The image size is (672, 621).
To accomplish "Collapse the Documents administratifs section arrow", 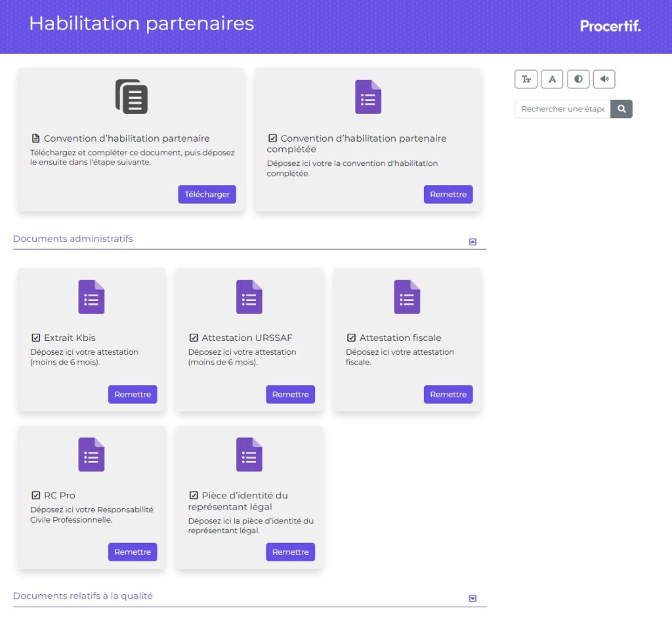I will (x=472, y=241).
